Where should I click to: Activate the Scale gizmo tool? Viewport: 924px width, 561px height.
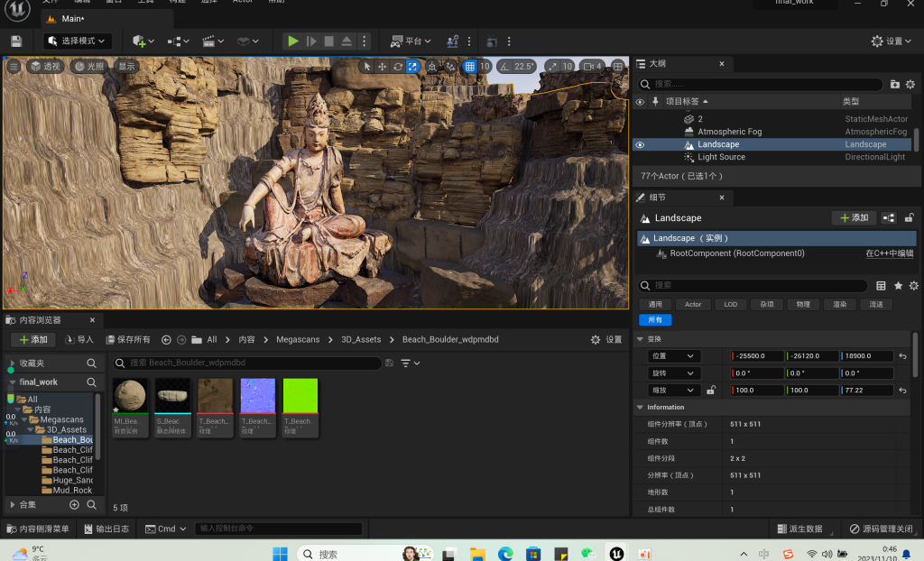pos(412,67)
